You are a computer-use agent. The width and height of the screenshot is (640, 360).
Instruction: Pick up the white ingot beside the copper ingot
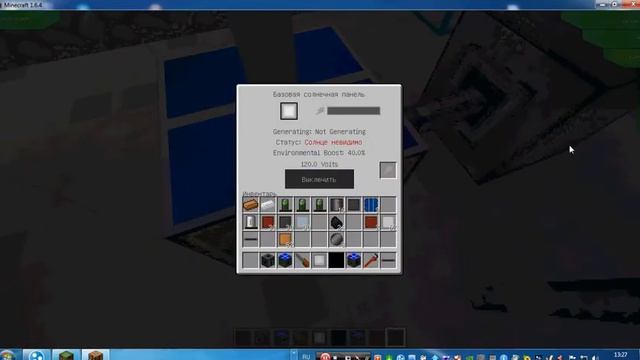coord(267,204)
